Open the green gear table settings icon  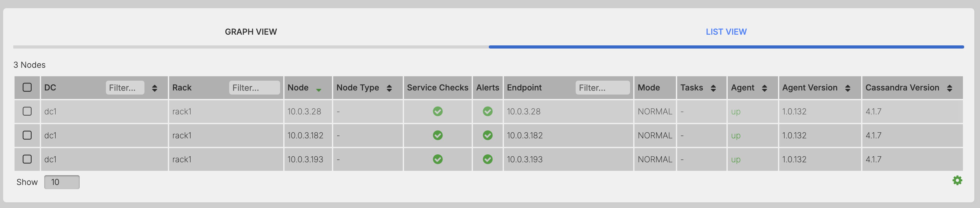click(x=957, y=180)
